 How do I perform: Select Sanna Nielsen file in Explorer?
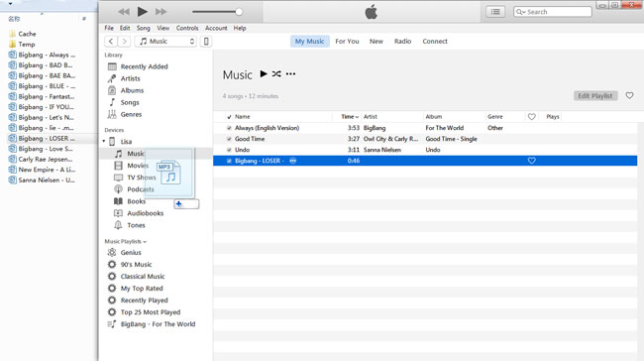tap(42, 180)
